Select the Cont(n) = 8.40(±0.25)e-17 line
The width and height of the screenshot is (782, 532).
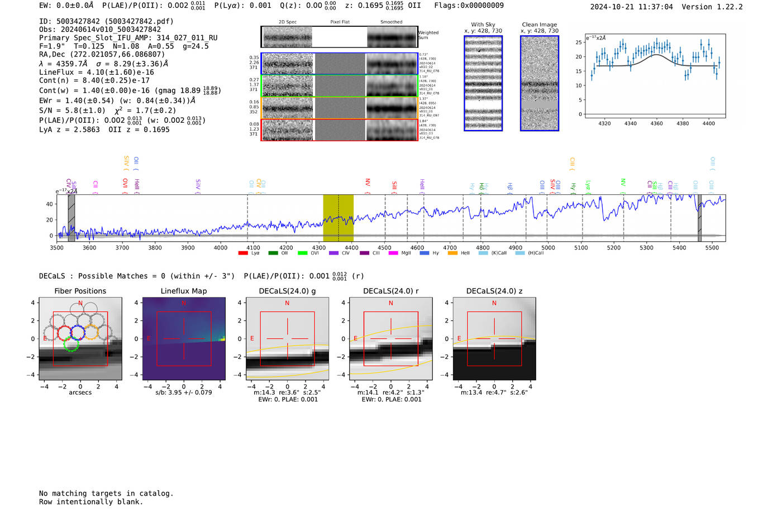[x=94, y=80]
